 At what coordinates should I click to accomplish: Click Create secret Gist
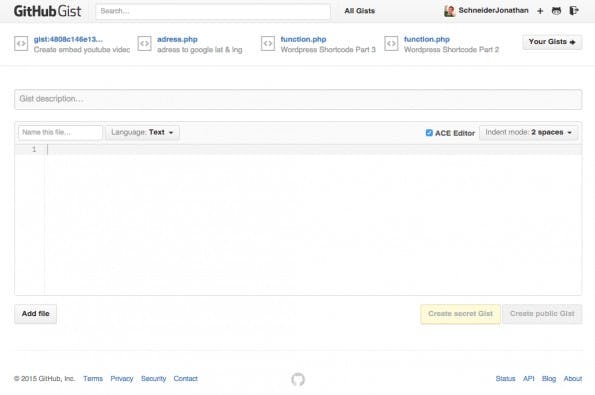pos(460,314)
